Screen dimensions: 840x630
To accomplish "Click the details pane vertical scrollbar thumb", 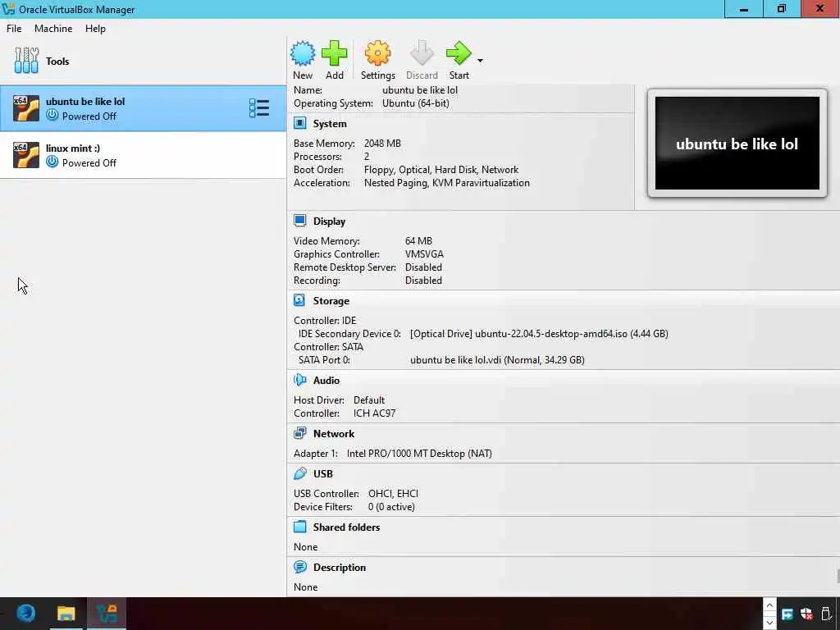I will (838, 577).
